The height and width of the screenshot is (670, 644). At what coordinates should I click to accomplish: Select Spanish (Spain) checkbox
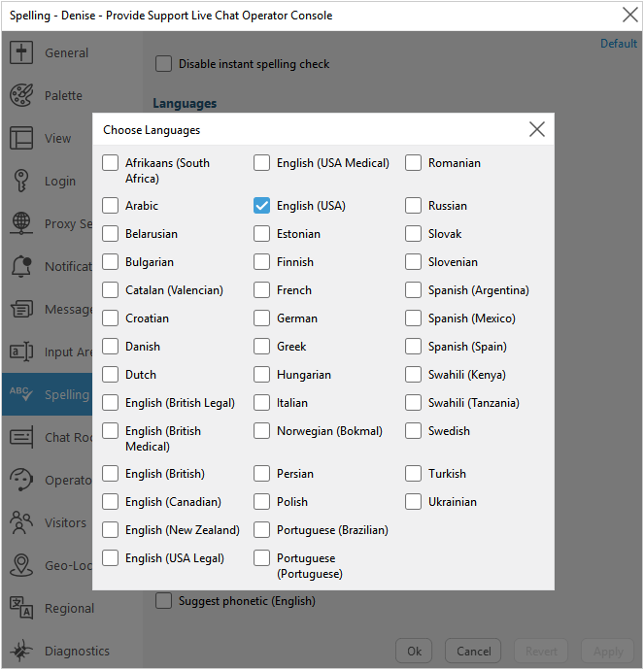pos(413,347)
